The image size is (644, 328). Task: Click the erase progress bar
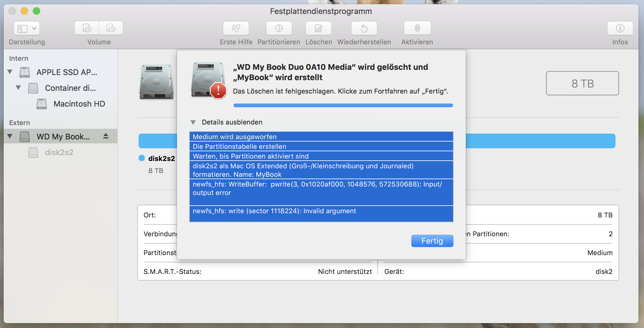click(x=343, y=105)
